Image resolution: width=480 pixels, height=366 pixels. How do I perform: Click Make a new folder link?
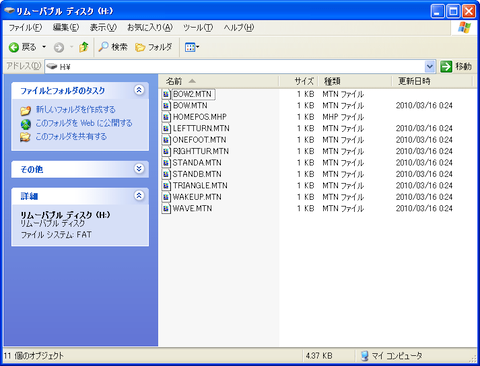click(76, 109)
